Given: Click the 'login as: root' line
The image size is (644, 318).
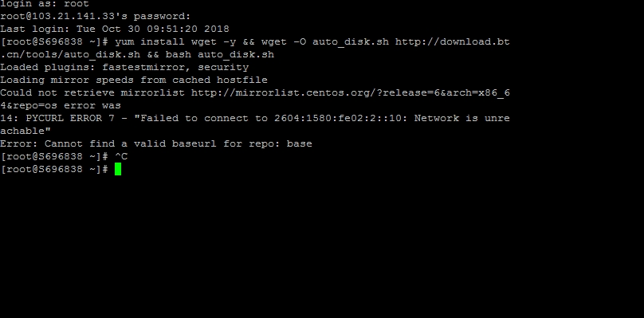Looking at the screenshot, I should point(45,4).
